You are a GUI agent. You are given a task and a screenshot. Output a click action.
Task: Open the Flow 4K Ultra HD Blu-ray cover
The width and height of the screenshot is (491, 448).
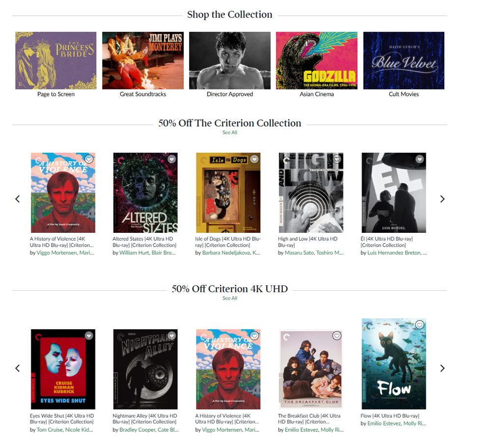(x=394, y=364)
